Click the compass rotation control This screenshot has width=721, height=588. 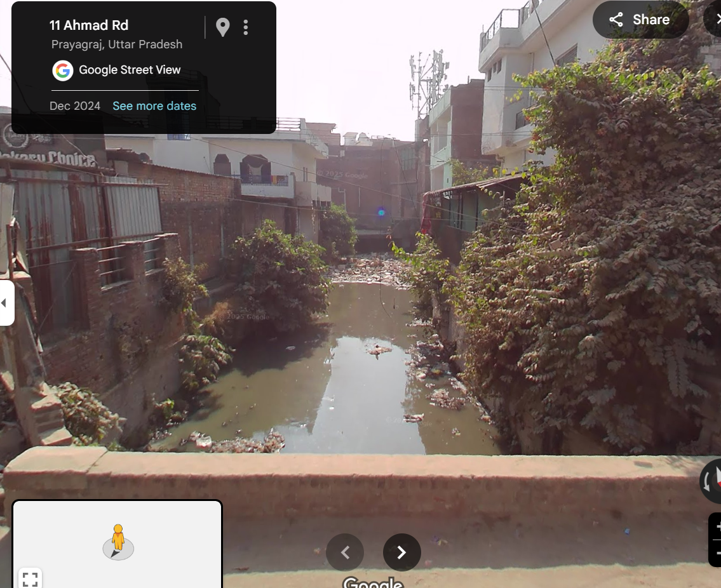tap(711, 481)
